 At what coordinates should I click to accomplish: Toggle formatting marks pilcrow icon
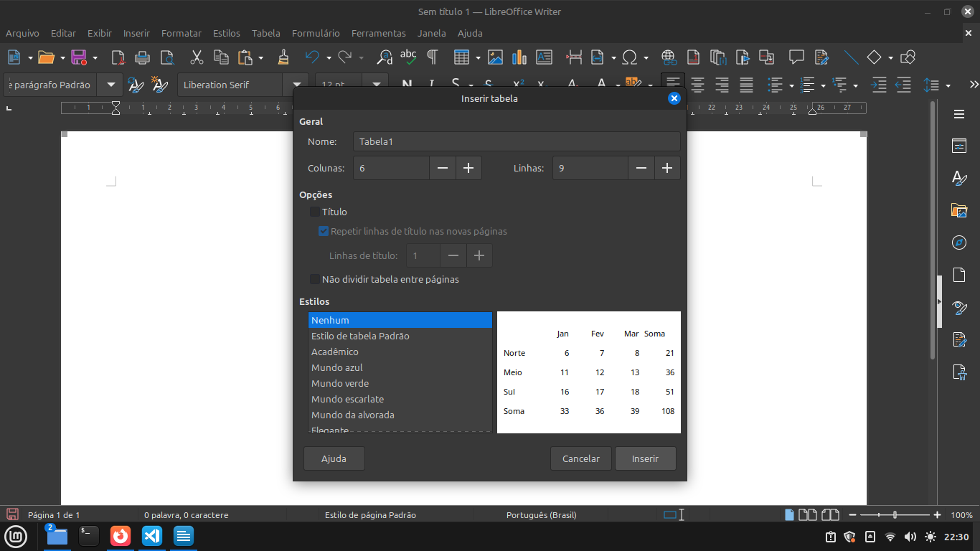click(x=432, y=57)
